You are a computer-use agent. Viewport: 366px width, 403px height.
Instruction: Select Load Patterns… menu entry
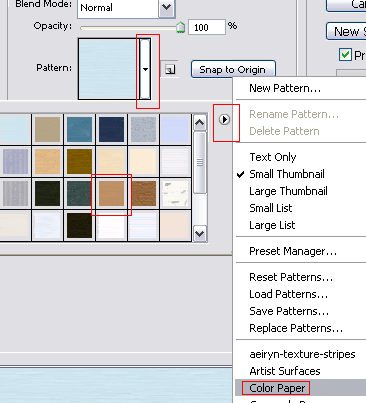288,294
